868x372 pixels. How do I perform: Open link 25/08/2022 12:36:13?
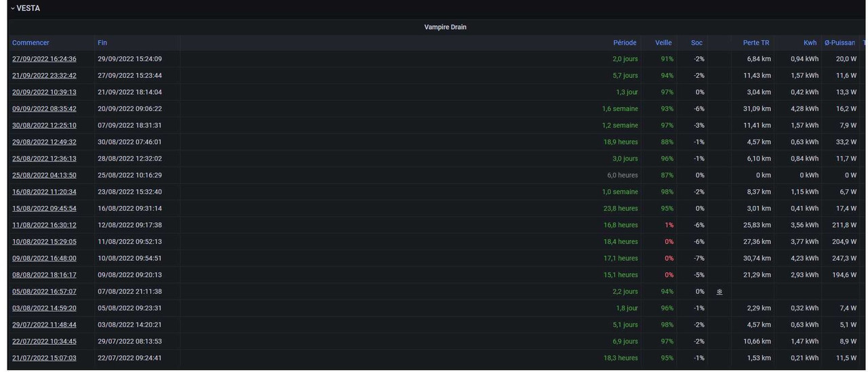[44, 159]
